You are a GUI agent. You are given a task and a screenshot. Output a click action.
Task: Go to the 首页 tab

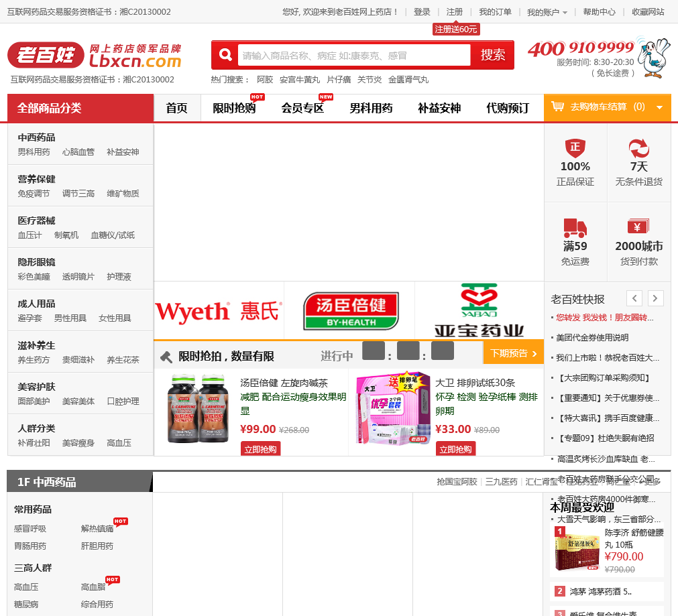pos(177,108)
